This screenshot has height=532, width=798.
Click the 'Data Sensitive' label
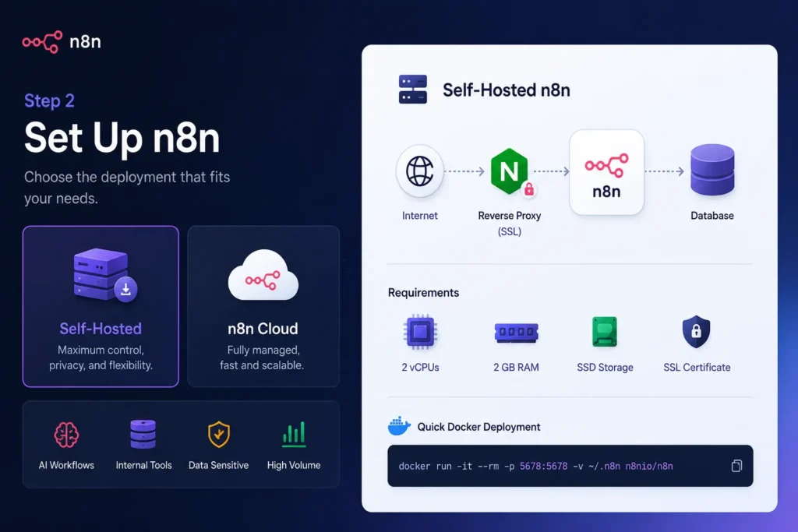(x=219, y=465)
